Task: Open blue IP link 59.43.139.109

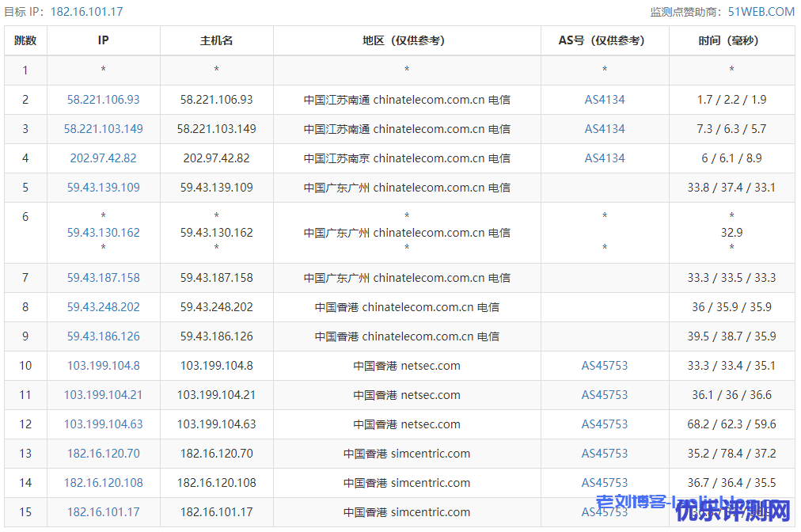Action: tap(104, 188)
